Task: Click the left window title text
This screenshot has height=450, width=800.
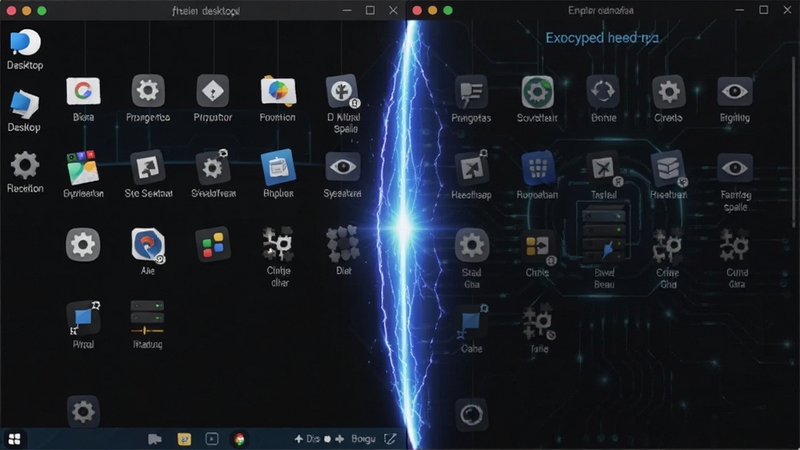Action: pos(206,11)
